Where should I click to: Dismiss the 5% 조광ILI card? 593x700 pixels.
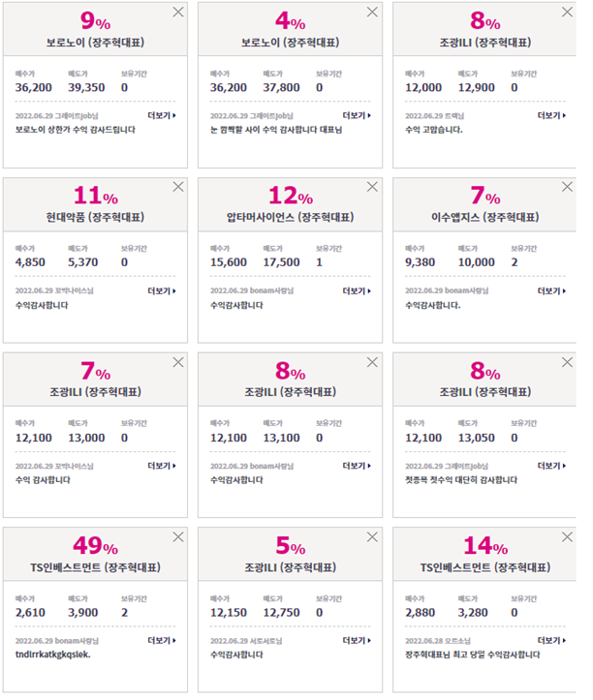372,536
